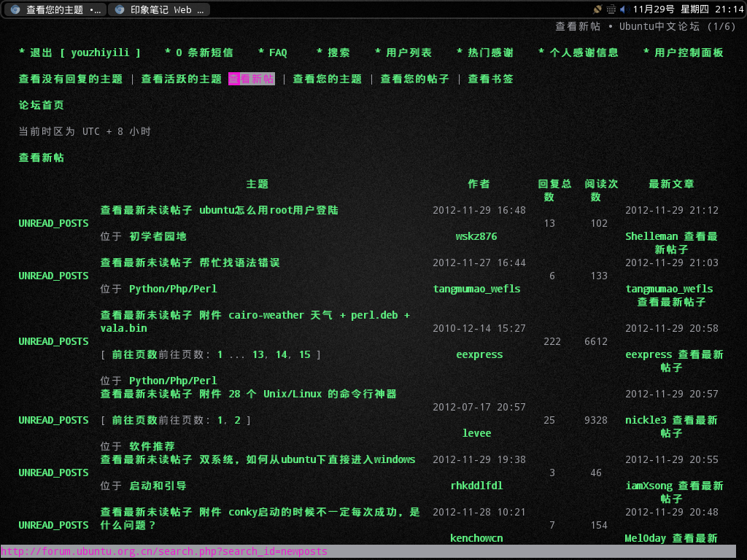Select 查看活跃的主题
The image size is (747, 560).
point(182,79)
